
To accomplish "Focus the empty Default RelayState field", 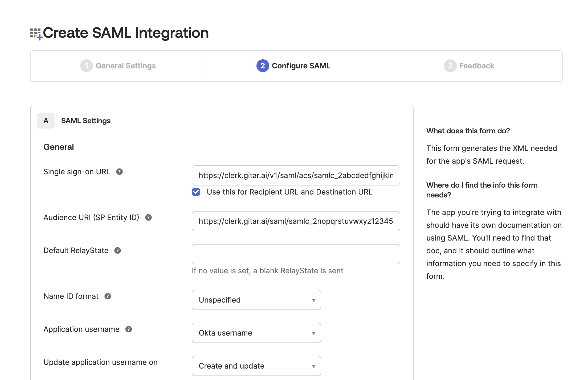I will point(296,254).
